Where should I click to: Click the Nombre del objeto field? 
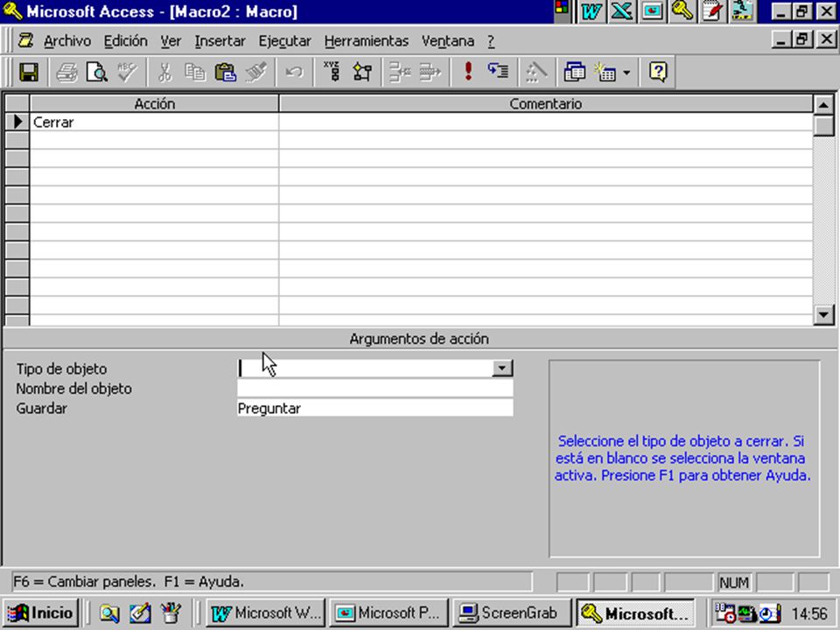375,388
